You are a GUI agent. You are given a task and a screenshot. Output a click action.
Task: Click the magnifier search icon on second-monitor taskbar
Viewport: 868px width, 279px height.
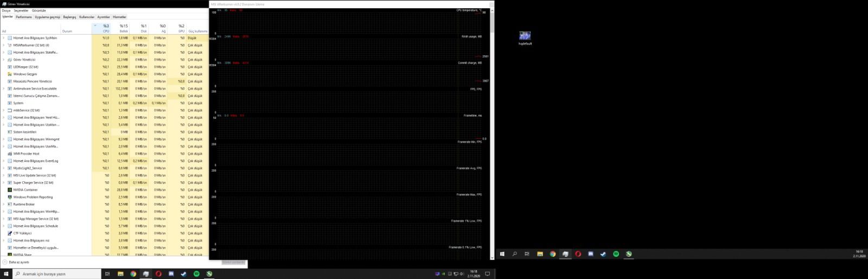(514, 254)
